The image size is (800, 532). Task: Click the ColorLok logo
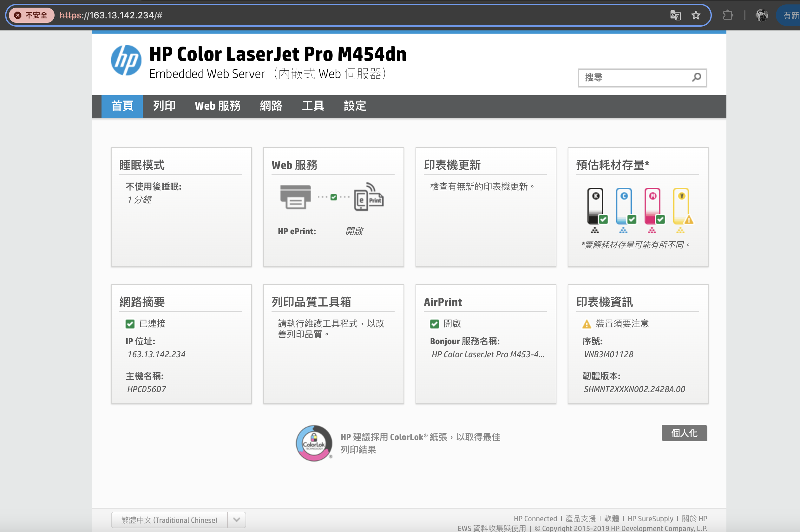coord(314,443)
